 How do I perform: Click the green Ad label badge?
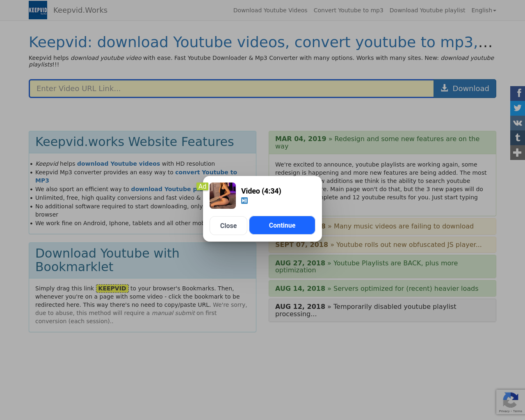[202, 187]
